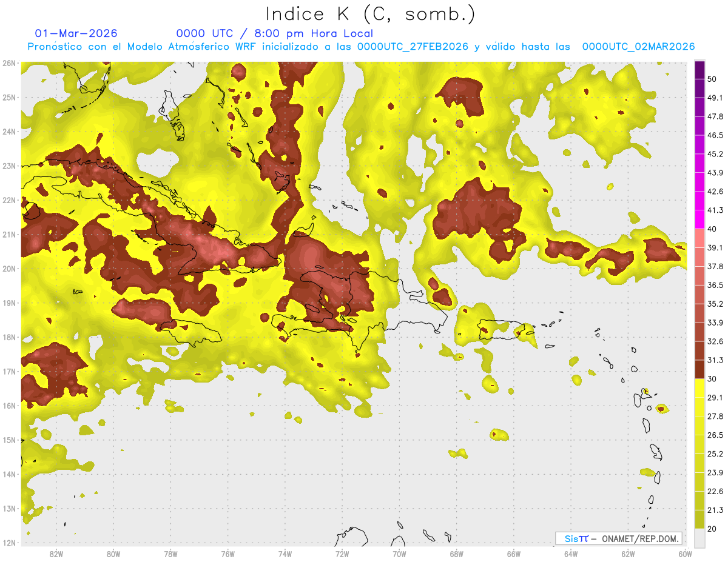Click colorbar value '26.5'
This screenshot has width=728, height=562.
715,435
